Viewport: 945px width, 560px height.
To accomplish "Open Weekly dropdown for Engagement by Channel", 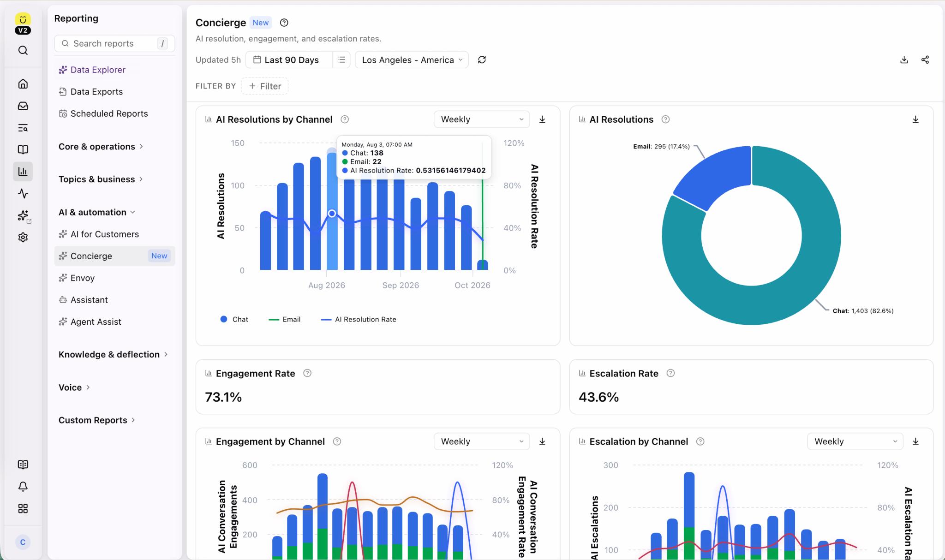I will coord(482,441).
